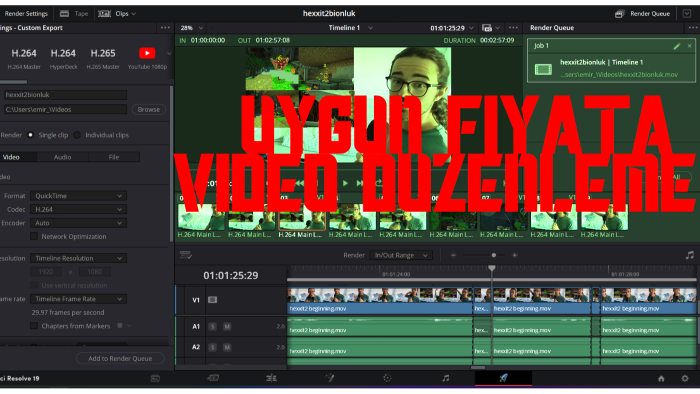
Task: Open the Codec dropdown showing H.264
Action: click(x=79, y=209)
